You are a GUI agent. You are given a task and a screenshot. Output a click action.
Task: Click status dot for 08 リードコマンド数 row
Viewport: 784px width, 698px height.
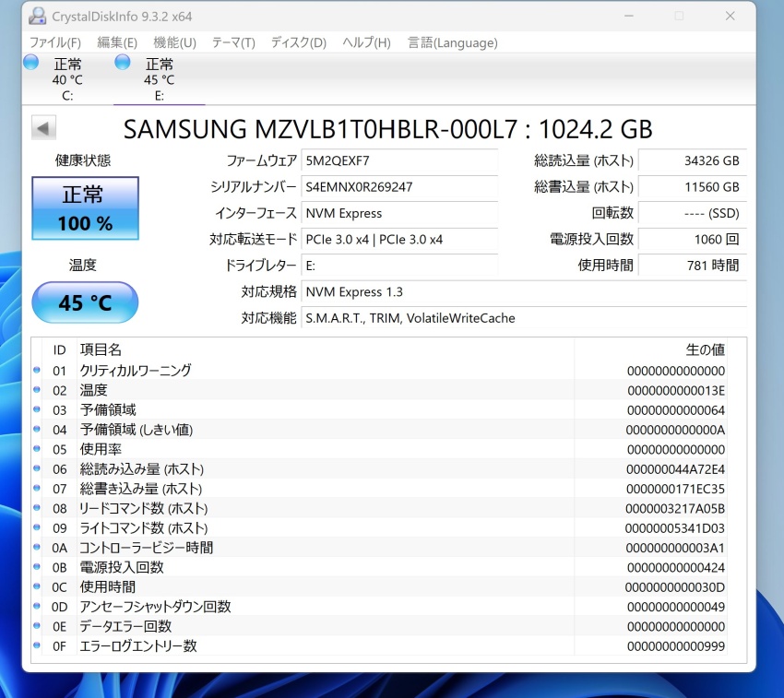point(37,507)
